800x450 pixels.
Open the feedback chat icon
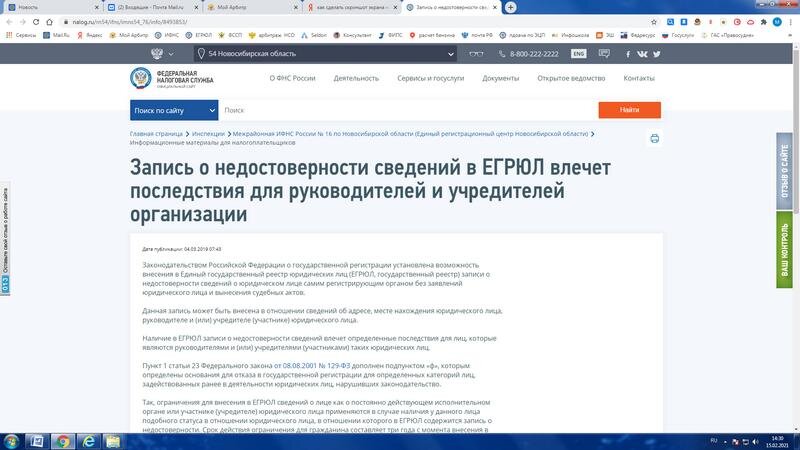coord(604,54)
